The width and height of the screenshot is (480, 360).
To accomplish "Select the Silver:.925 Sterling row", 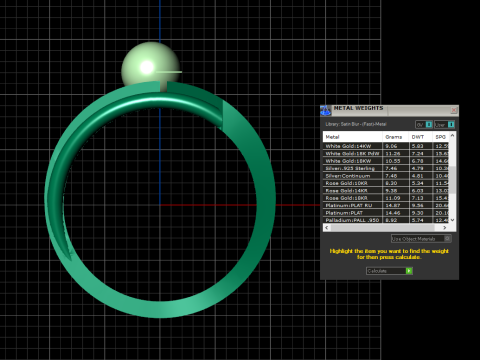I will [x=386, y=168].
